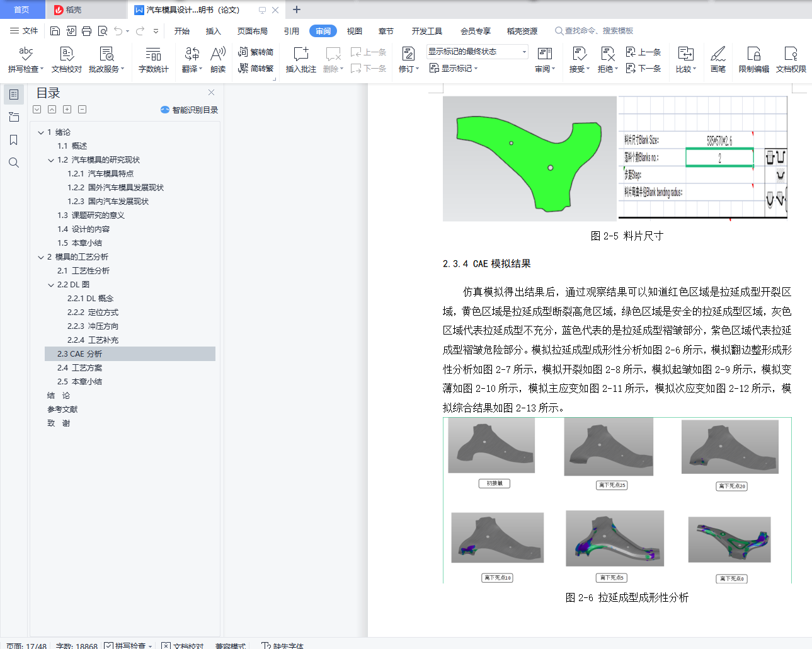This screenshot has width=812, height=649.
Task: Convert text with 简转繁
Action: (256, 68)
